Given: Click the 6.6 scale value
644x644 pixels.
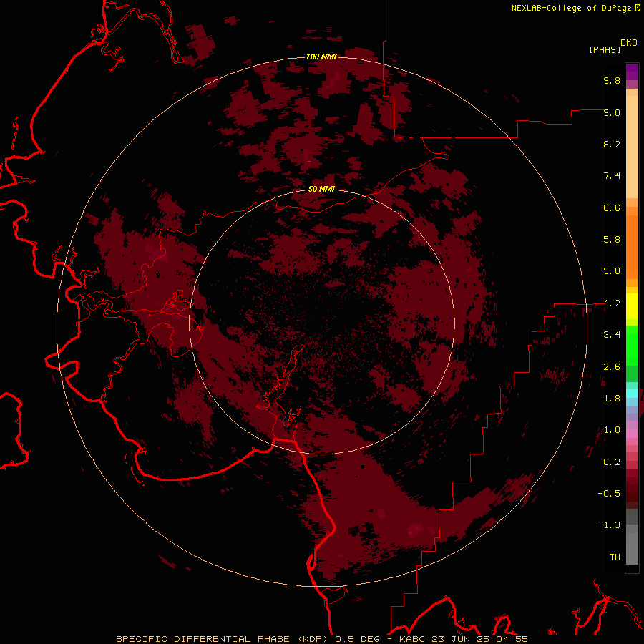Looking at the screenshot, I should (x=612, y=208).
